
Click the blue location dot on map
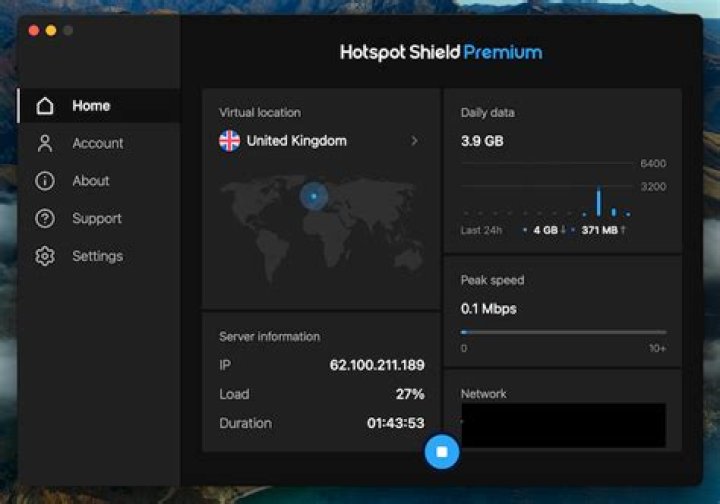[313, 196]
